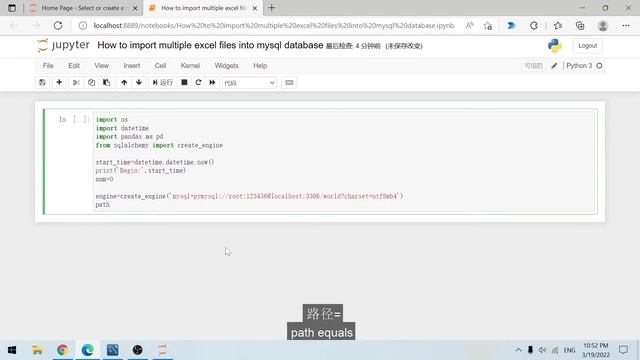Click the Python logo icon
Image resolution: width=640 pixels, height=360 pixels.
[555, 46]
